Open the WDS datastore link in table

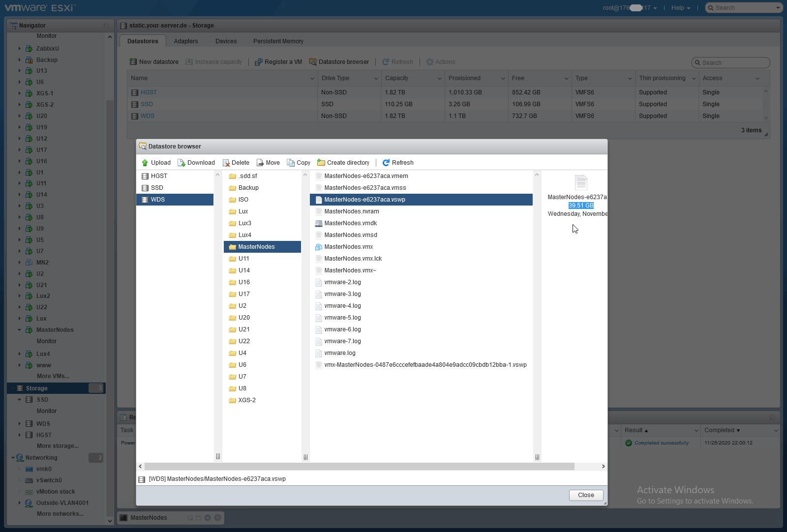point(148,116)
